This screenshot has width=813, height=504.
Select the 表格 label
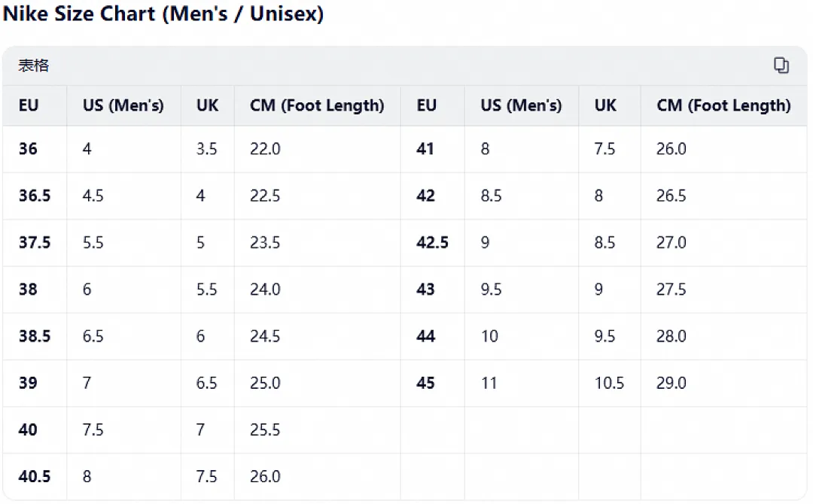[34, 65]
